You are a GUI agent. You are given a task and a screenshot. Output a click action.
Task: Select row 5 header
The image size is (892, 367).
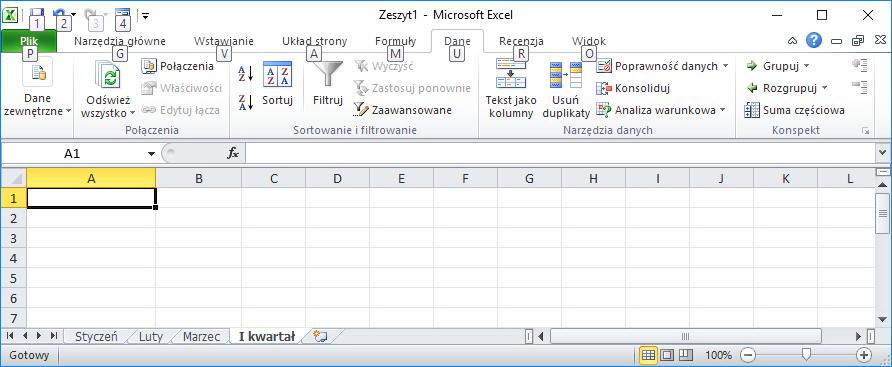coord(14,278)
